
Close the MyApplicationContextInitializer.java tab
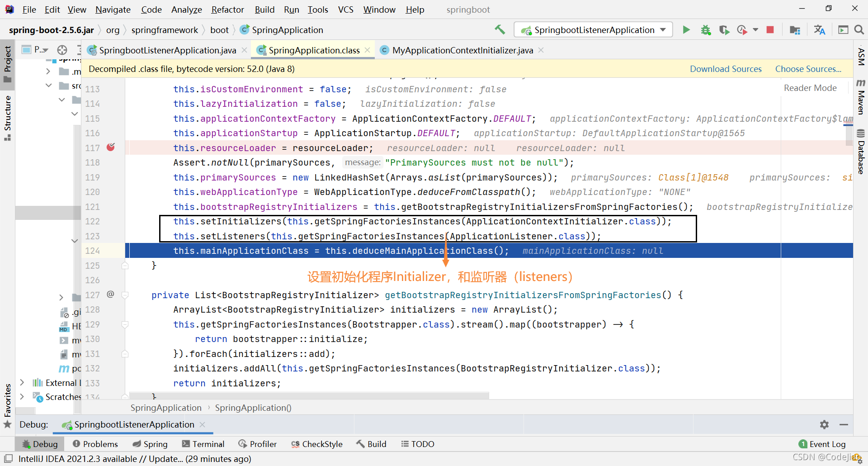click(541, 50)
